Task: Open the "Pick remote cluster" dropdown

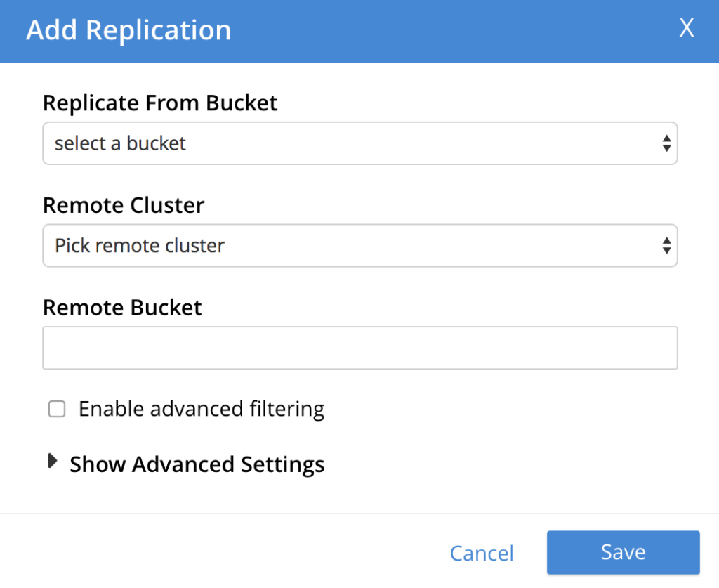Action: pos(359,245)
